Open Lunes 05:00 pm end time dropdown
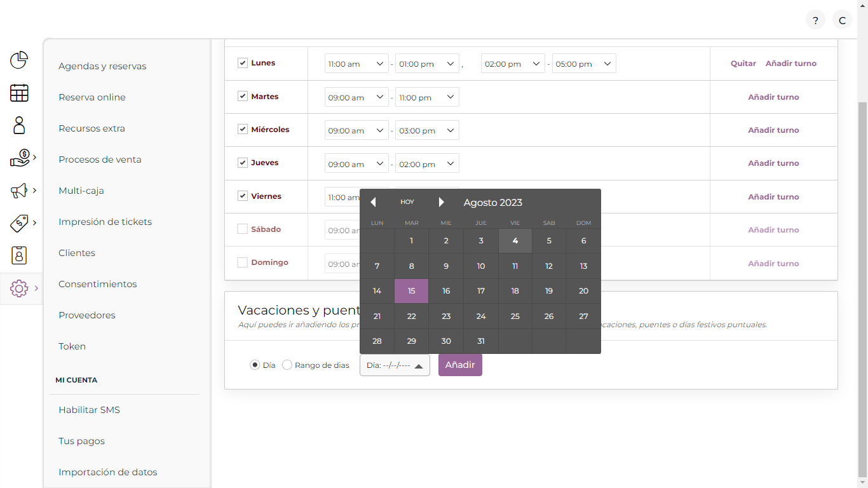The width and height of the screenshot is (868, 488). (x=584, y=64)
